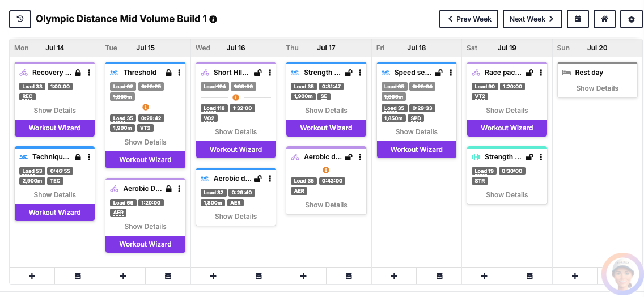Open settings gear icon
644x297 pixels.
pyautogui.click(x=632, y=19)
